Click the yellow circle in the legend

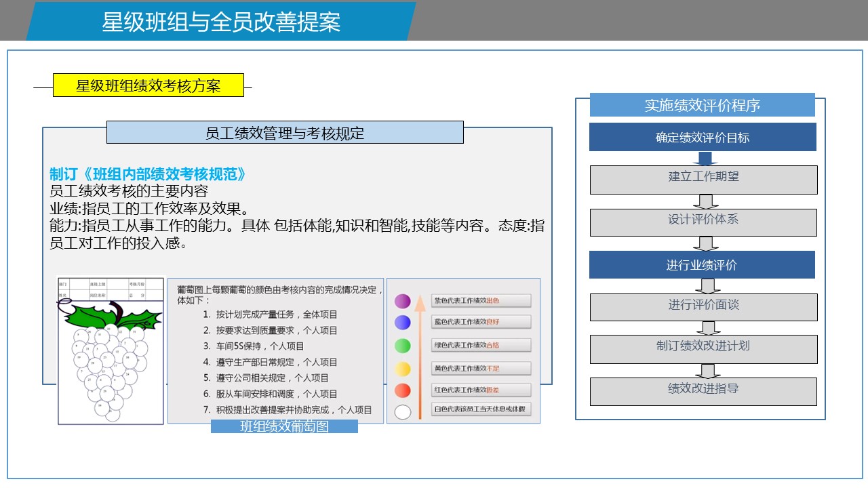click(x=403, y=369)
